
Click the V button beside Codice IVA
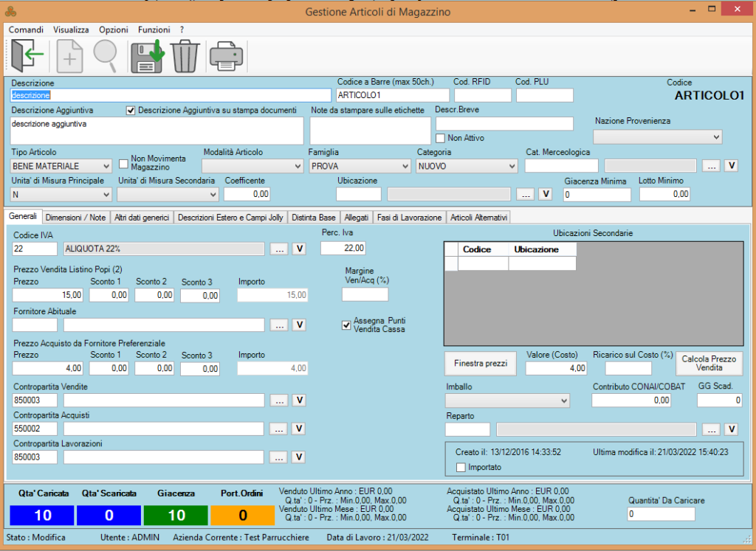pos(300,249)
